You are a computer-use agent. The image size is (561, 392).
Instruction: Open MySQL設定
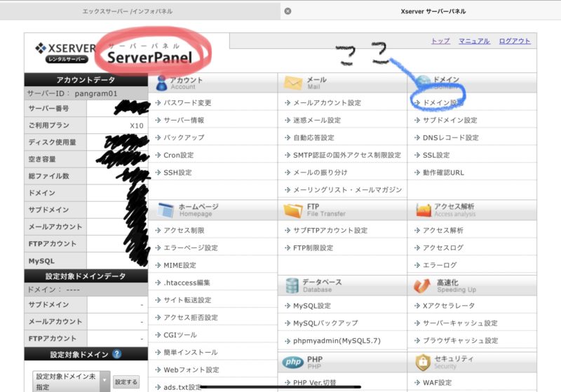tap(311, 306)
